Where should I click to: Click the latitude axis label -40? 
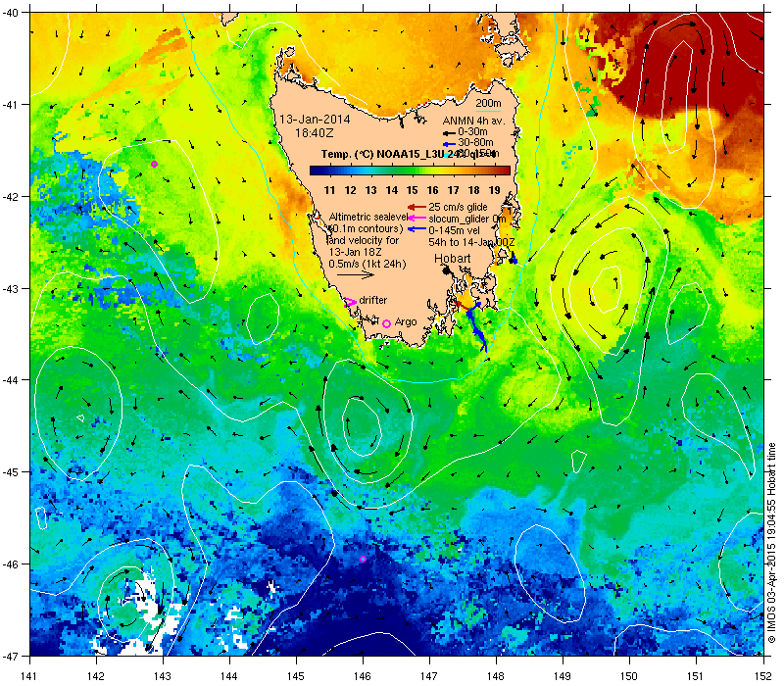click(10, 13)
